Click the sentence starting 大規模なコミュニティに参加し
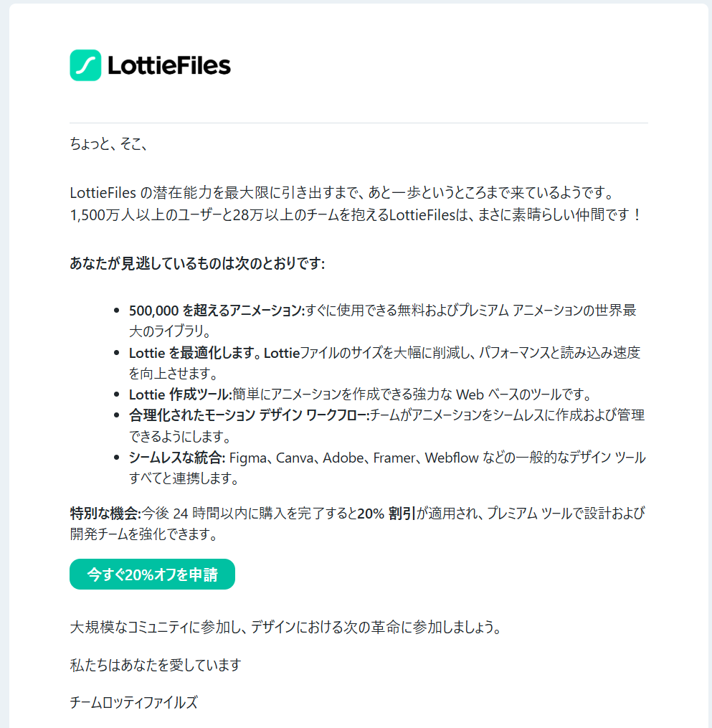This screenshot has width=712, height=728. point(285,628)
